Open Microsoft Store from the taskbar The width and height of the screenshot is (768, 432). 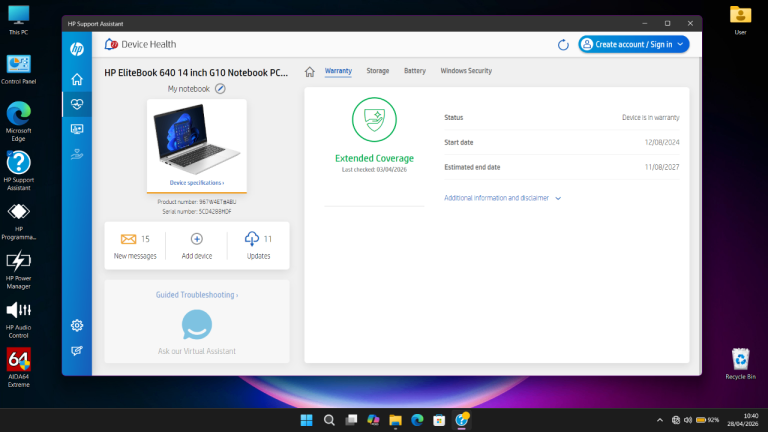coord(439,420)
